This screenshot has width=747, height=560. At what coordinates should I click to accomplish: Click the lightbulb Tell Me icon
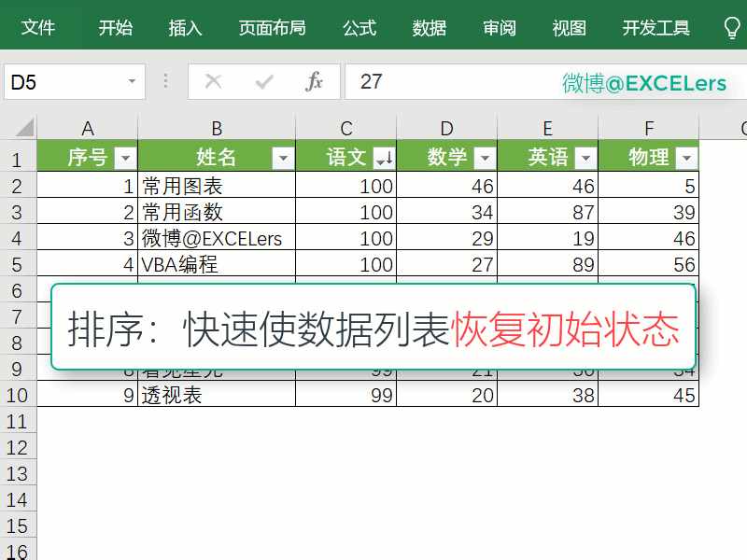[x=732, y=27]
